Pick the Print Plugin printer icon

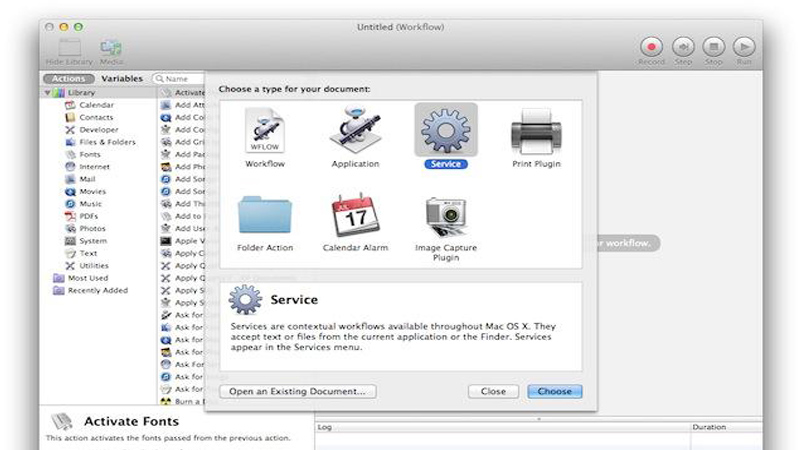click(537, 131)
